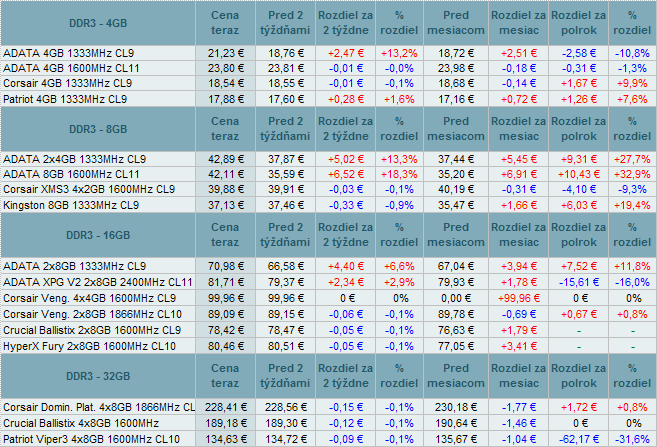Click the -15,61 € half-year difference
The height and width of the screenshot is (447, 657).
pos(579,282)
